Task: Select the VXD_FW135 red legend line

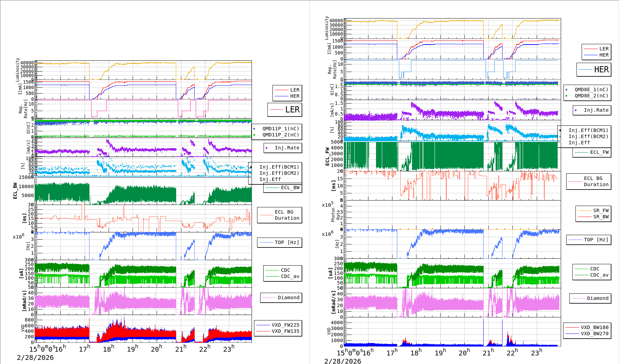Action: [263, 331]
